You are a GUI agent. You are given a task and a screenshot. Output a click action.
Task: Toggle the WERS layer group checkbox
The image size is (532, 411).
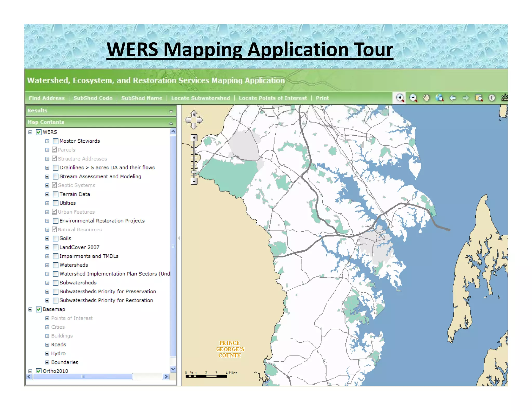pos(39,132)
